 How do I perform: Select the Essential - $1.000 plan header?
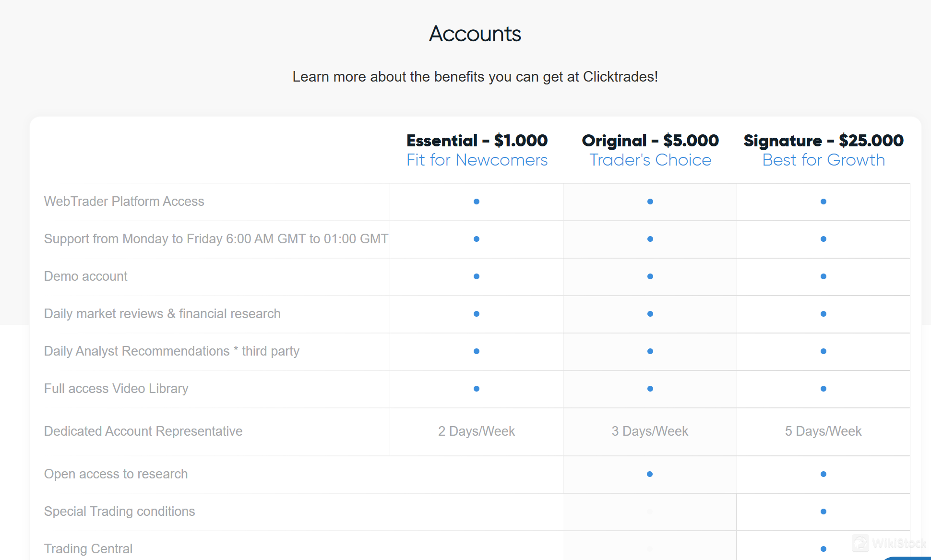pos(477,141)
